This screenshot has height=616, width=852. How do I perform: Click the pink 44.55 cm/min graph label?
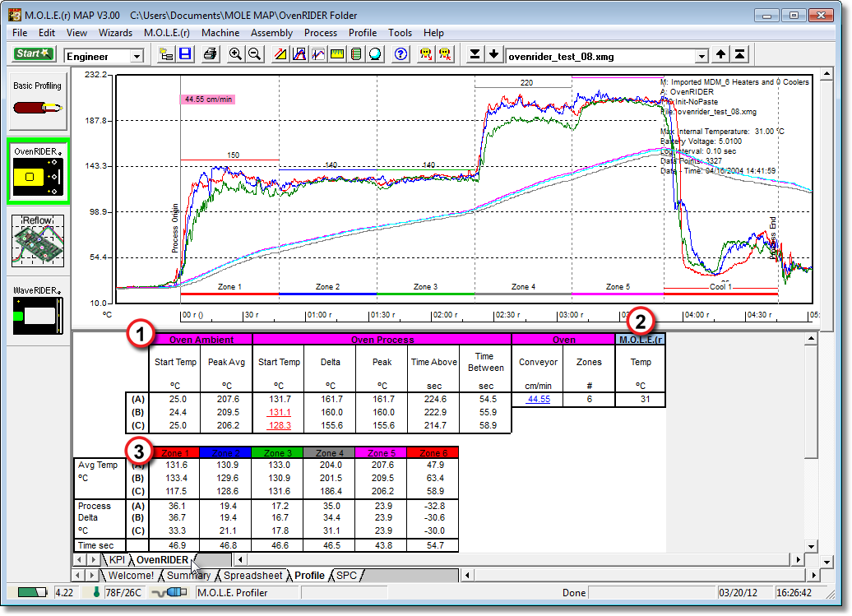pyautogui.click(x=208, y=100)
